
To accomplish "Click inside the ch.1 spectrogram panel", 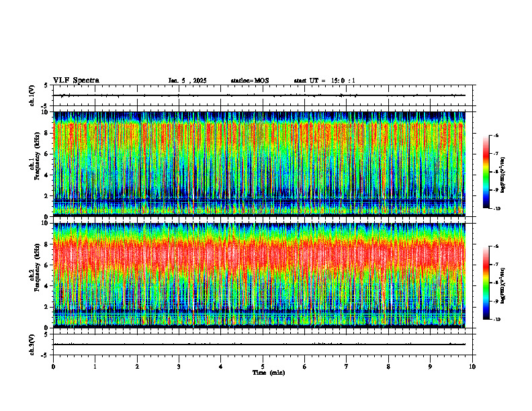I will pos(259,164).
